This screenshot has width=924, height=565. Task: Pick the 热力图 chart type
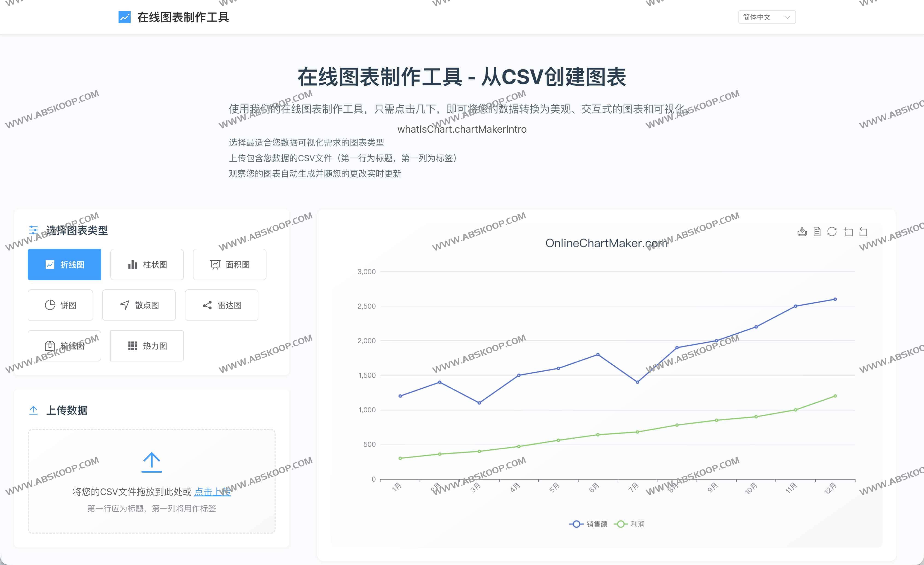point(147,346)
